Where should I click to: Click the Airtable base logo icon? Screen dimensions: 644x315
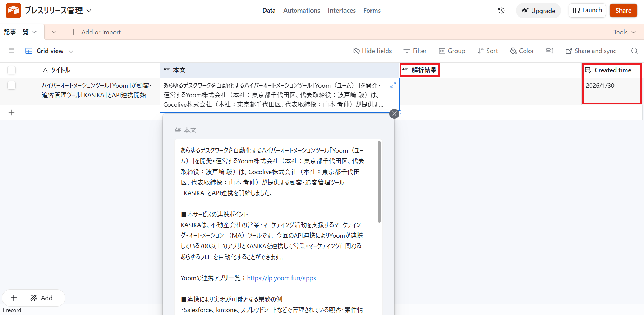tap(13, 11)
